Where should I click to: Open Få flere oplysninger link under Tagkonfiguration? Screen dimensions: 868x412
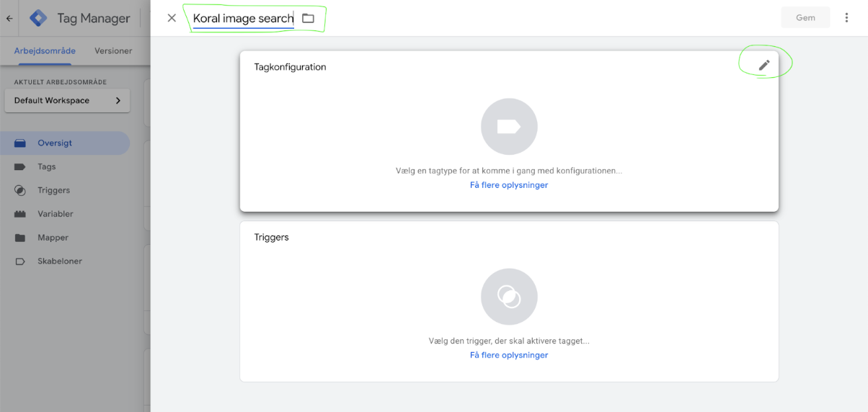[x=509, y=185]
